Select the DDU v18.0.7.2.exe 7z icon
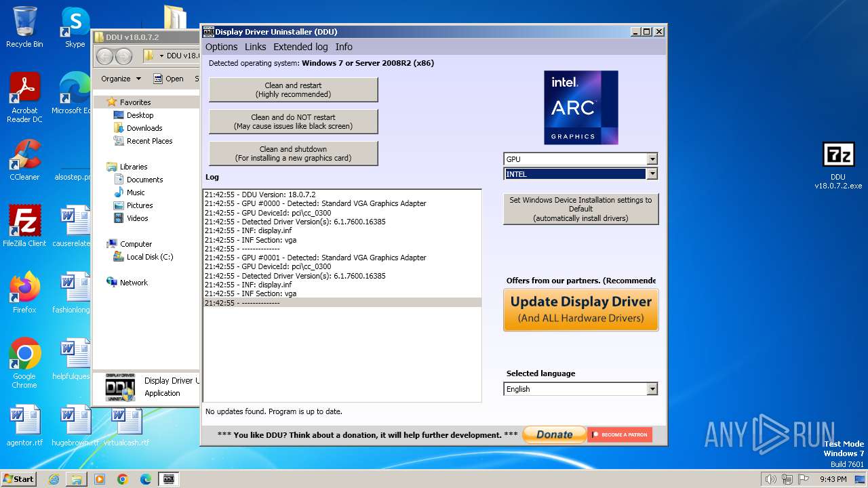This screenshot has height=488, width=868. (838, 165)
